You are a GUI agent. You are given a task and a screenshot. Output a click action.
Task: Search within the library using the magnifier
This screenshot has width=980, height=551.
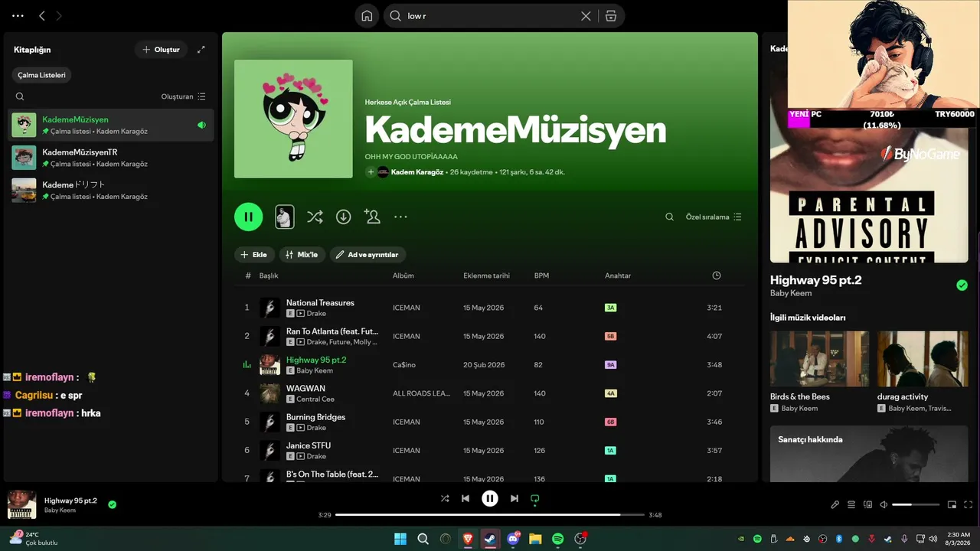coord(20,96)
